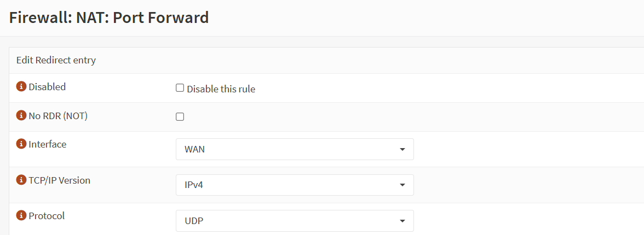Click the info icon beside Disabled
Image resolution: width=644 pixels, height=235 pixels.
[21, 87]
